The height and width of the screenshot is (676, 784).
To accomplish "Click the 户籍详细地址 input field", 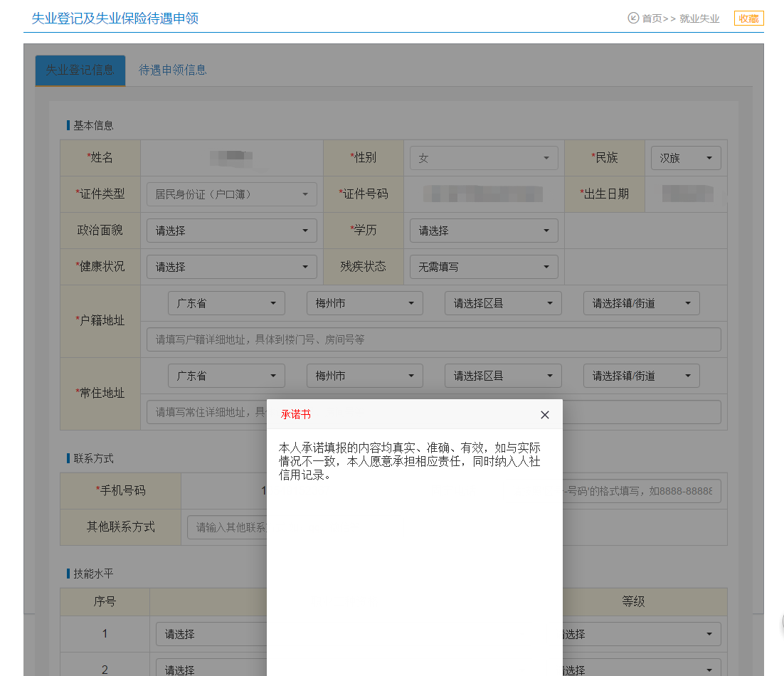I will click(x=433, y=339).
